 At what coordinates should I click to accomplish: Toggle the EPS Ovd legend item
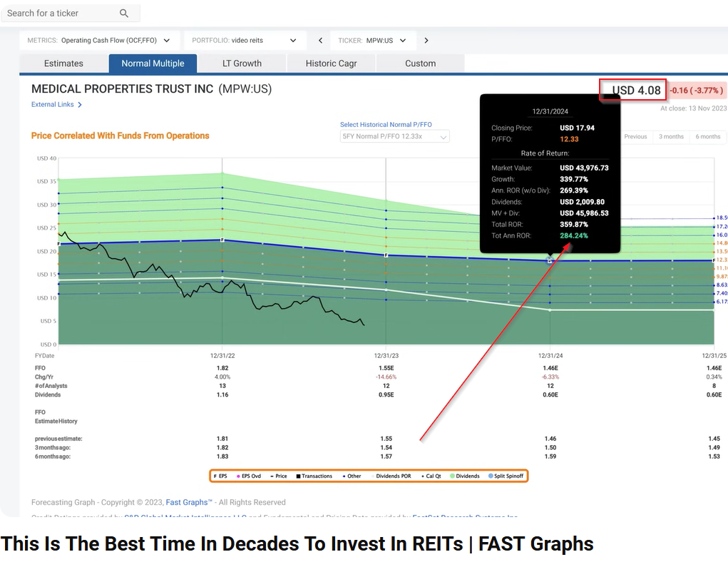tap(249, 476)
